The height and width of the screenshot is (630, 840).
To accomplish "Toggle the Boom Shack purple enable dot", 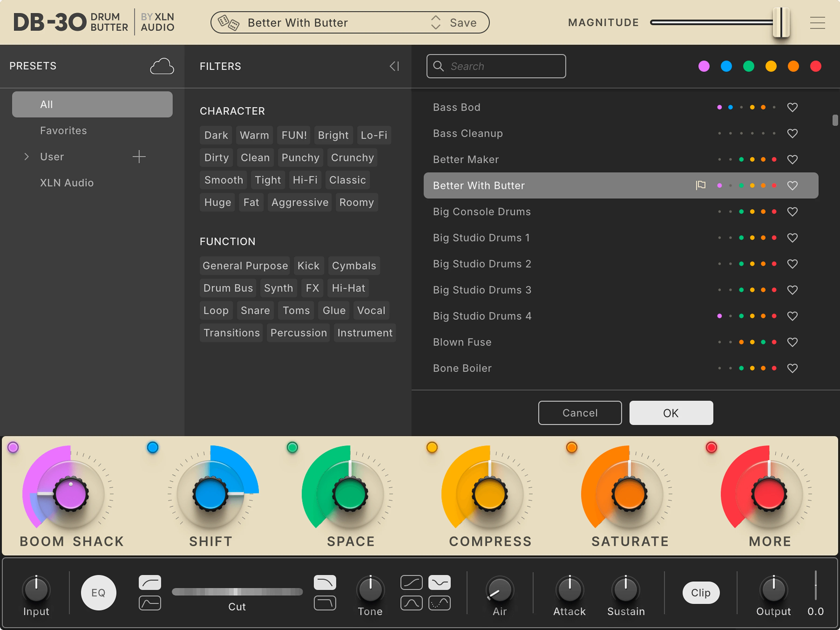I will (x=13, y=447).
